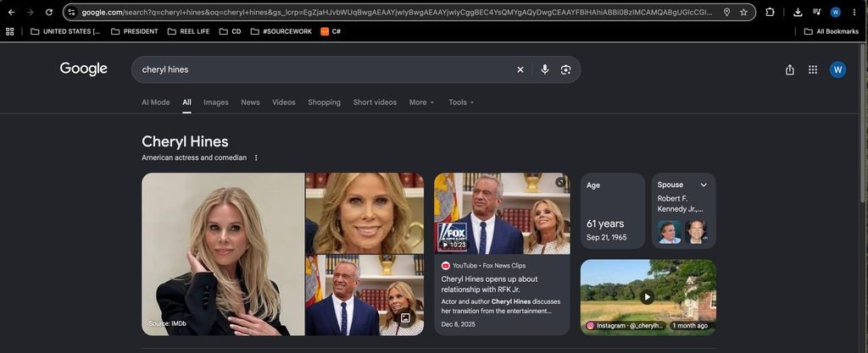Open apps grid in bookmarks bar
The width and height of the screenshot is (868, 353).
point(10,31)
